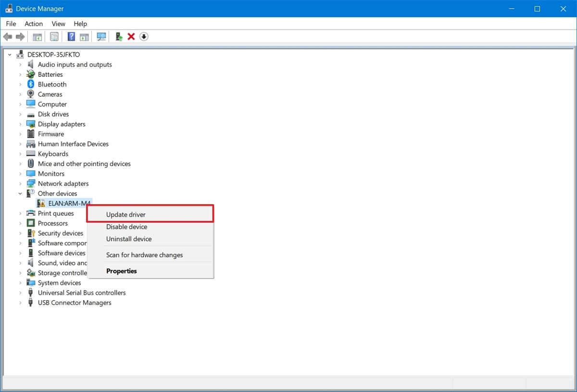Click the Back navigation arrow in toolbar

(x=8, y=37)
